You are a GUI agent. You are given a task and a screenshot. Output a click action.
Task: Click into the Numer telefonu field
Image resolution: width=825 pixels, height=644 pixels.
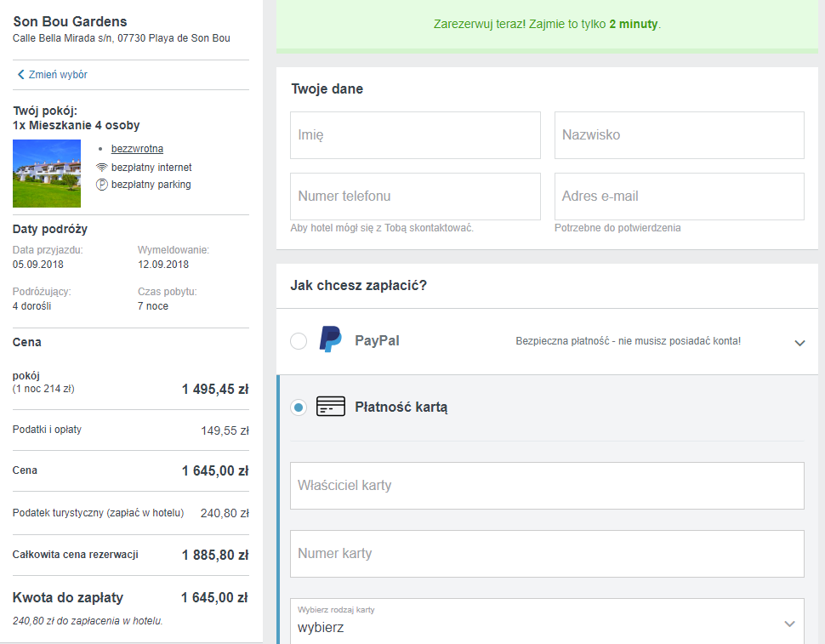click(x=415, y=197)
